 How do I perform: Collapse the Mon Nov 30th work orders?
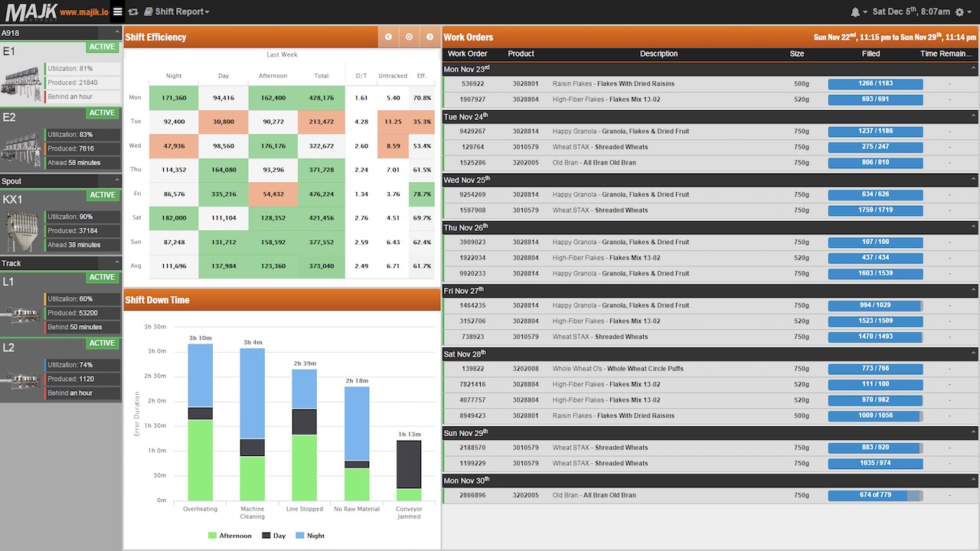tap(973, 480)
